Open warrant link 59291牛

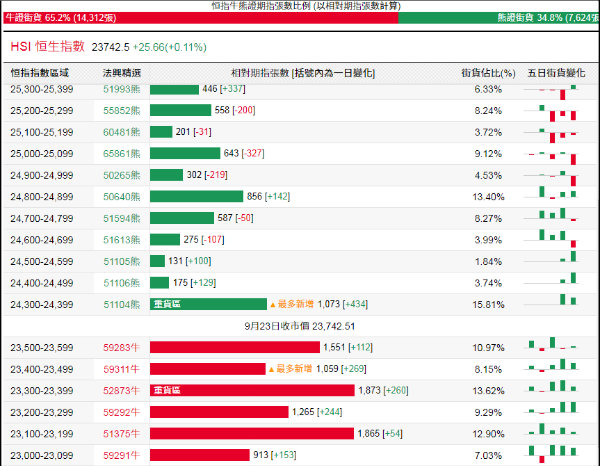(x=122, y=455)
